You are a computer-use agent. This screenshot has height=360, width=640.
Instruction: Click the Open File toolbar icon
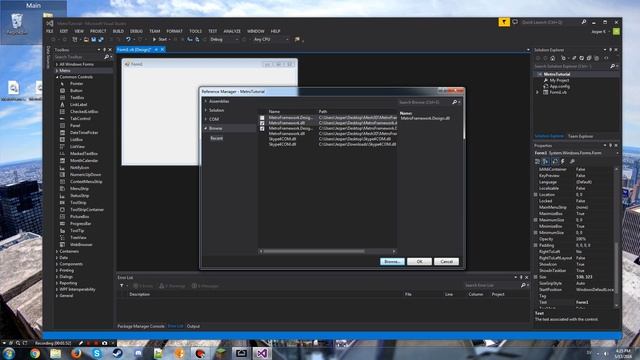(86, 40)
